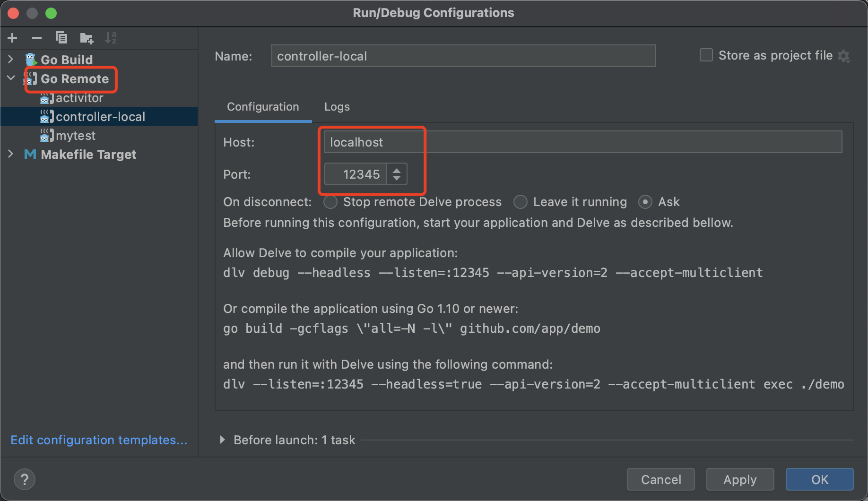Click the Go Build gopher icon
This screenshot has width=868, height=501.
(x=31, y=60)
